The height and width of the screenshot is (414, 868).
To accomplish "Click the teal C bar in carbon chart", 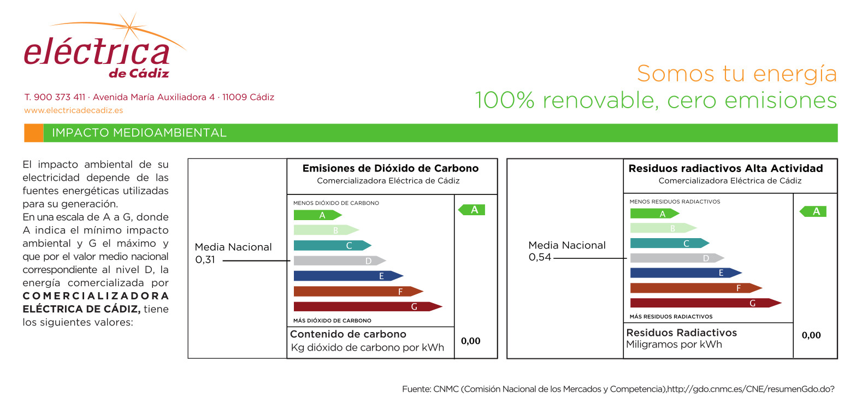I will tap(332, 245).
